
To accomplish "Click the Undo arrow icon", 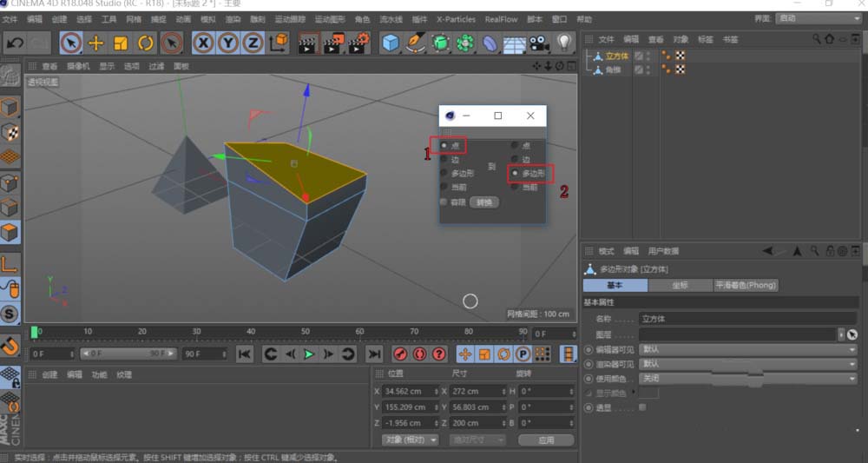I will [15, 43].
